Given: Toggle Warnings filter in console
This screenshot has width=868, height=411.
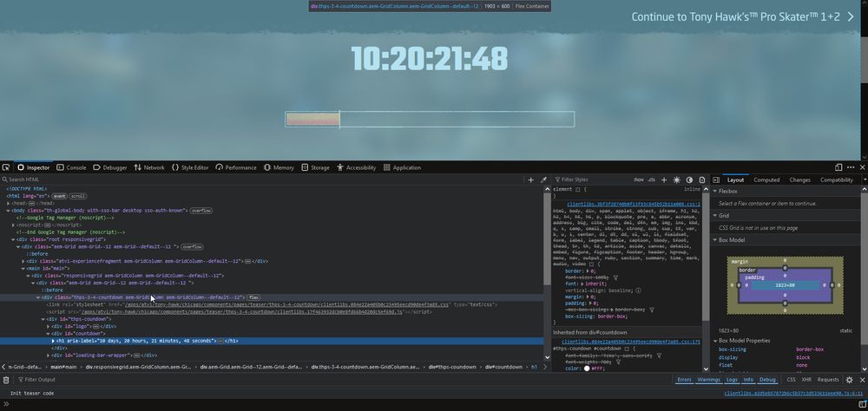Looking at the screenshot, I should click(708, 380).
